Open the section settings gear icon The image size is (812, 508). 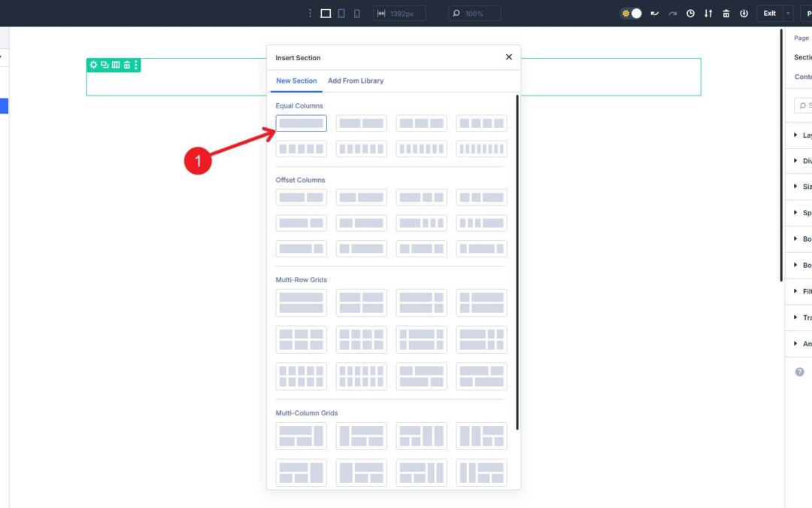pyautogui.click(x=93, y=65)
